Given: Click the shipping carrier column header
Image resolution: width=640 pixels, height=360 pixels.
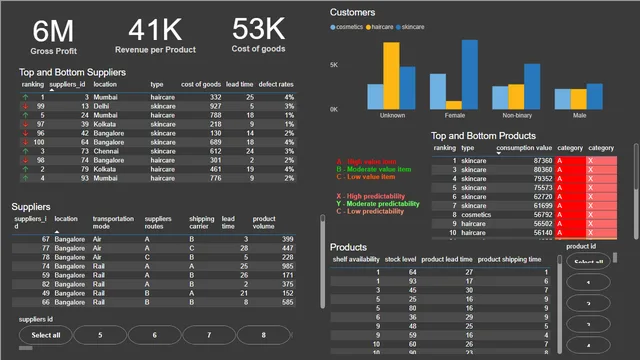Looking at the screenshot, I should click(202, 222).
